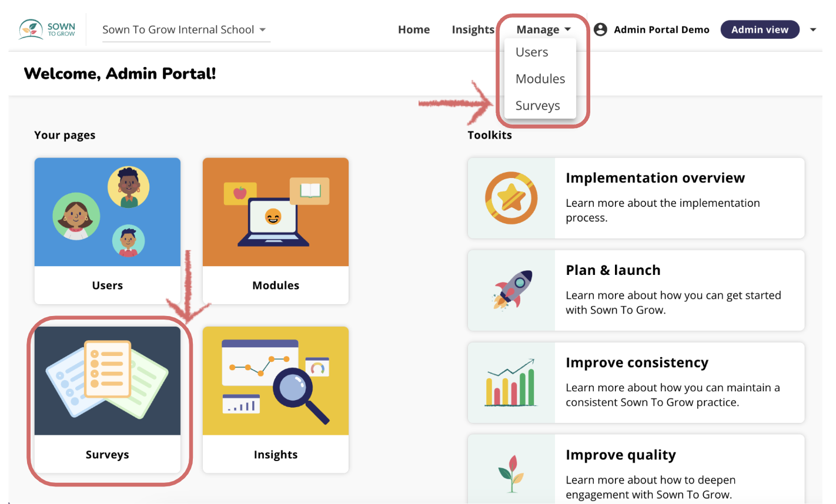Open the Improve quality toolkit title
Image resolution: width=836 pixels, height=504 pixels.
621,455
